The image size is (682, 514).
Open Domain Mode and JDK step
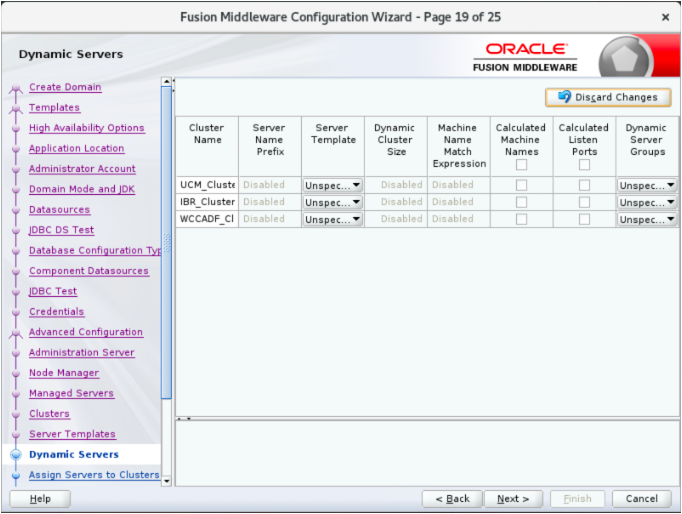point(82,189)
